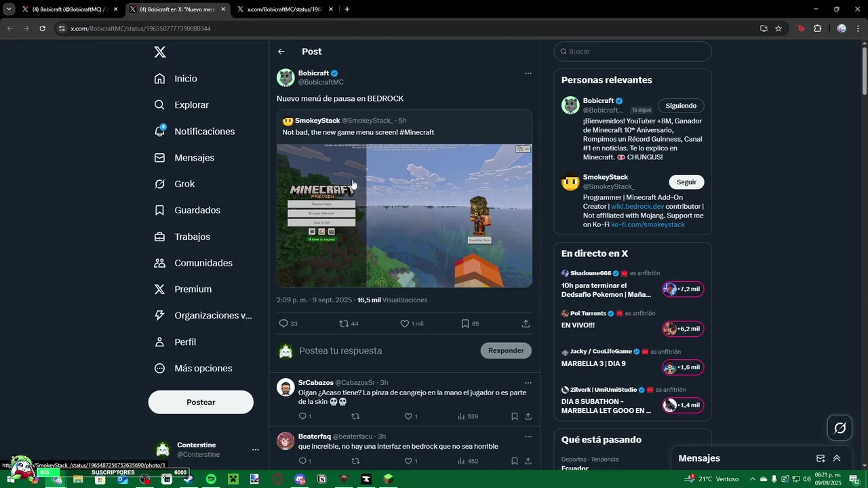Open ko-fi.com/smokeystack link
This screenshot has width=868, height=488.
pyautogui.click(x=648, y=224)
